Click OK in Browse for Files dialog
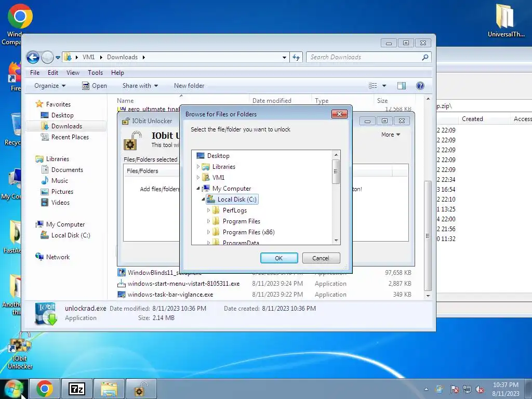The image size is (532, 399). click(279, 258)
